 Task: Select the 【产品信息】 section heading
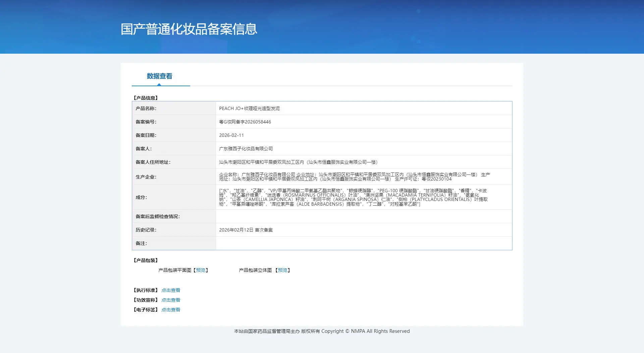coord(146,98)
